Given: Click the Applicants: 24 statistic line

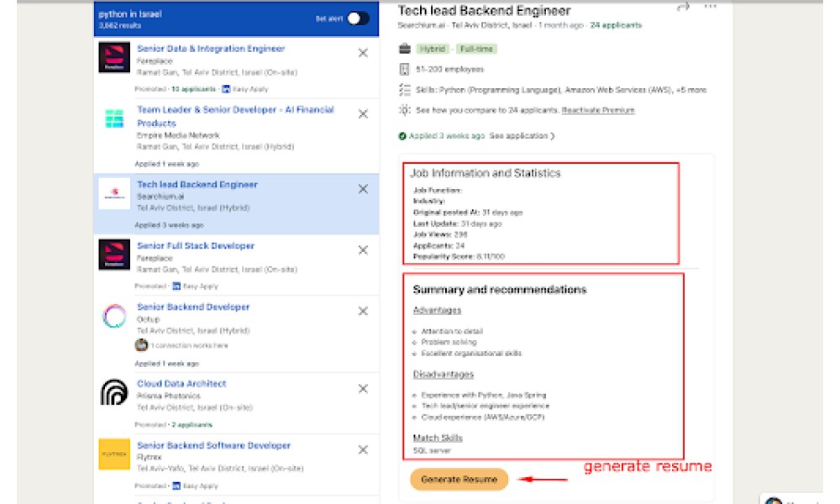Looking at the screenshot, I should (438, 246).
